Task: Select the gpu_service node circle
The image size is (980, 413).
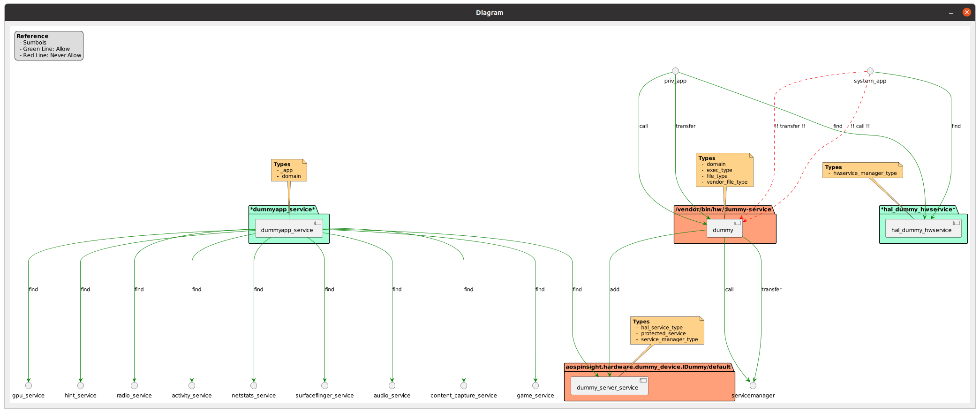Action: tap(29, 385)
